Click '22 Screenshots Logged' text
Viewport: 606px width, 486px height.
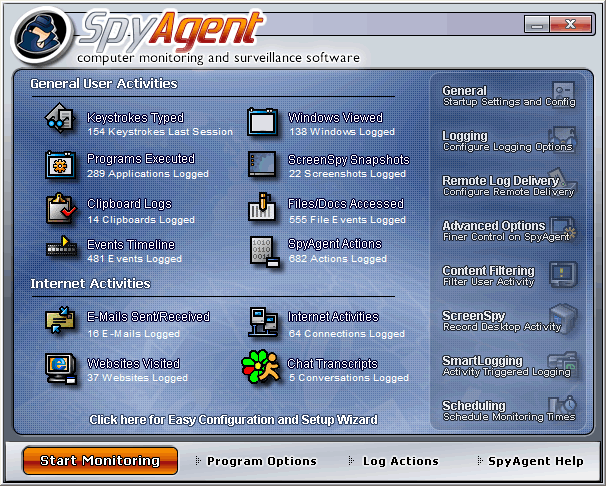pyautogui.click(x=347, y=174)
